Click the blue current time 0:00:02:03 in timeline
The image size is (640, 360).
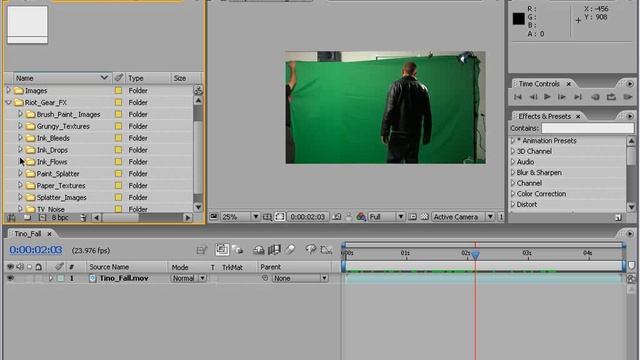point(36,250)
